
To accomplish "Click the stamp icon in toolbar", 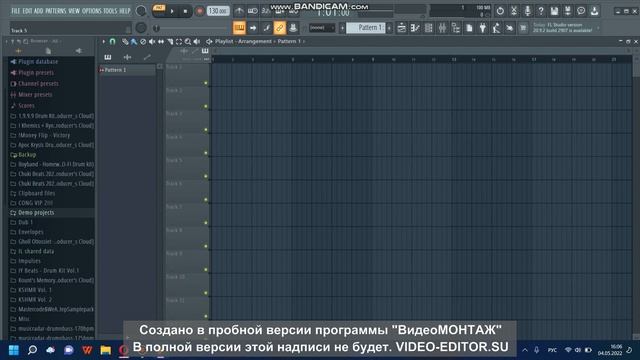I will 293,28.
